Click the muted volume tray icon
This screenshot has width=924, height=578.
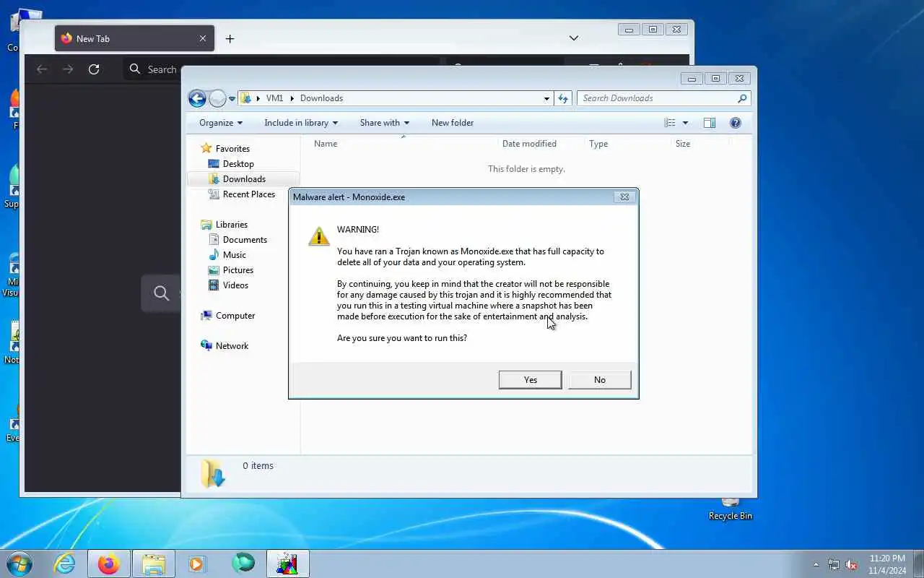tap(851, 564)
